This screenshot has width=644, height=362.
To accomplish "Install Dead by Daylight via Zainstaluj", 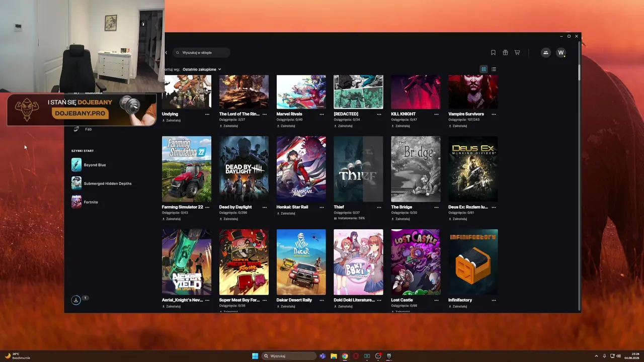I will (229, 219).
